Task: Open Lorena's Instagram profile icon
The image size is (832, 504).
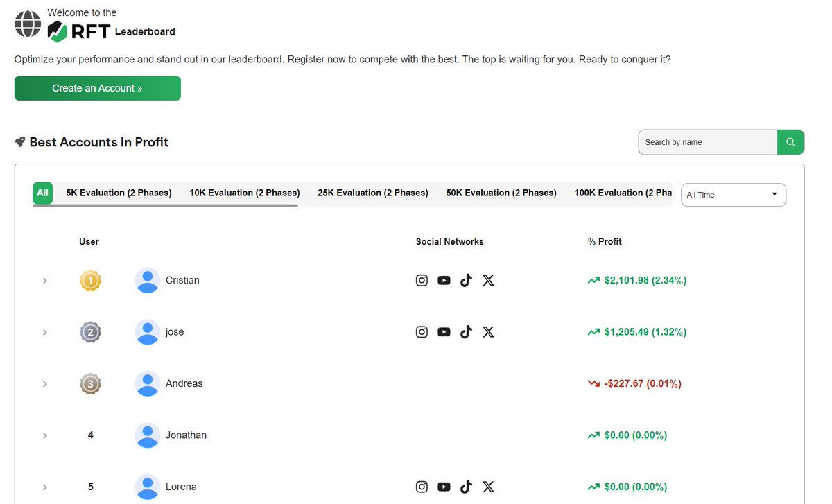Action: tap(422, 487)
